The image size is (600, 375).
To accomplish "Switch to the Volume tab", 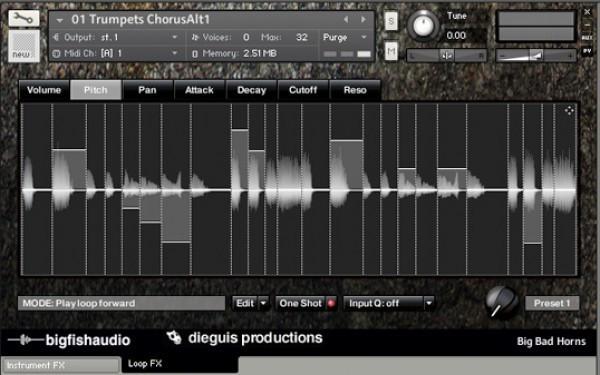I will click(x=44, y=90).
